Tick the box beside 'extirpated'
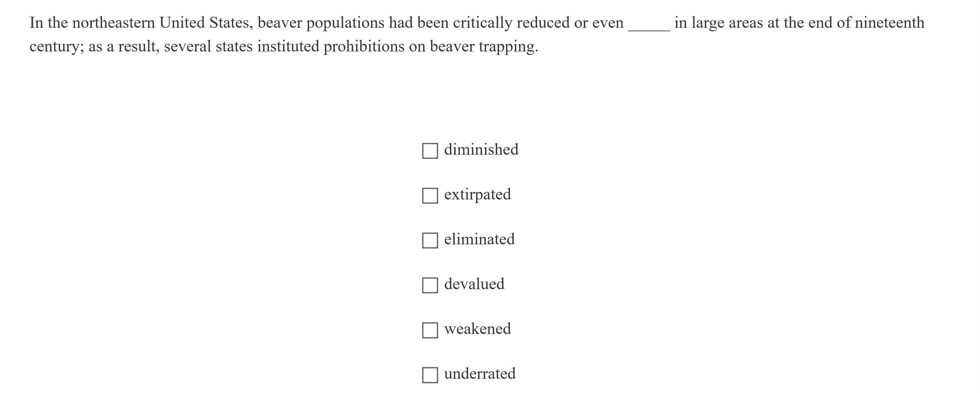This screenshot has width=980, height=393. click(x=430, y=196)
